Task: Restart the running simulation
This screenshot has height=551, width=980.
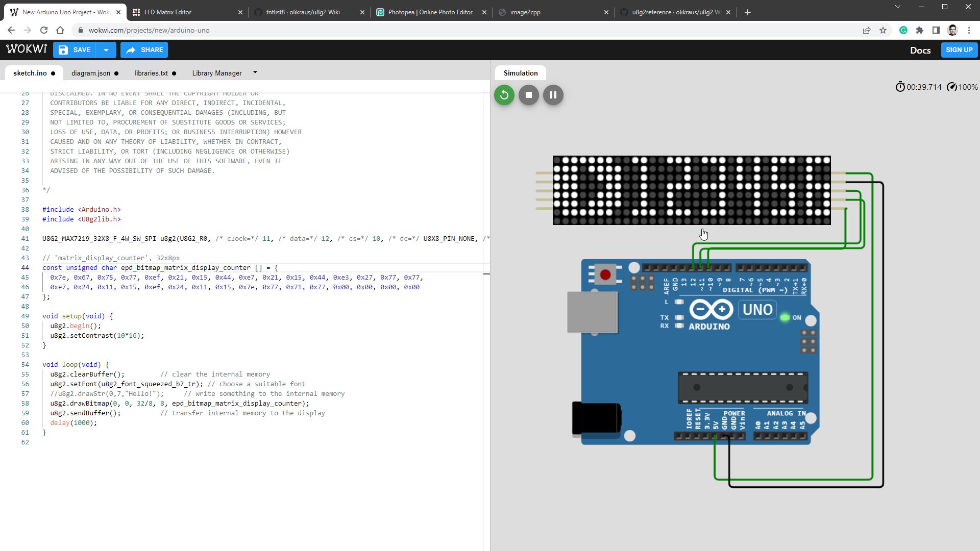Action: 504,94
